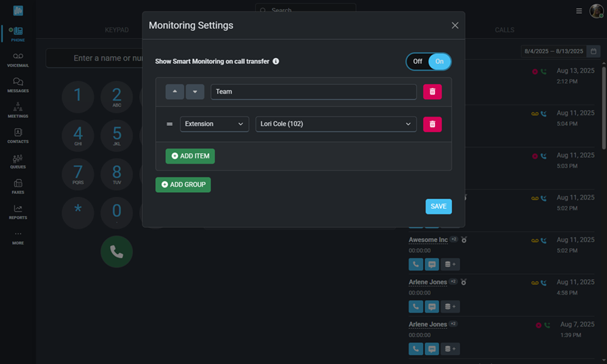Screen dimensions: 607x364
Task: Switch Smart Monitoring toggle to Off
Action: [x=417, y=61]
